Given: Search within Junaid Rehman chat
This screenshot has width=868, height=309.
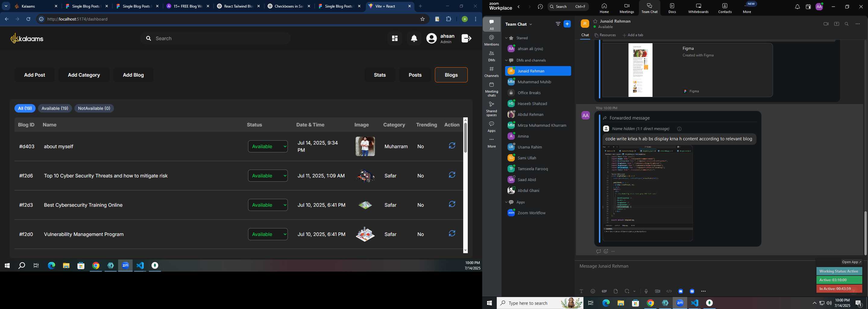Looking at the screenshot, I should [847, 24].
